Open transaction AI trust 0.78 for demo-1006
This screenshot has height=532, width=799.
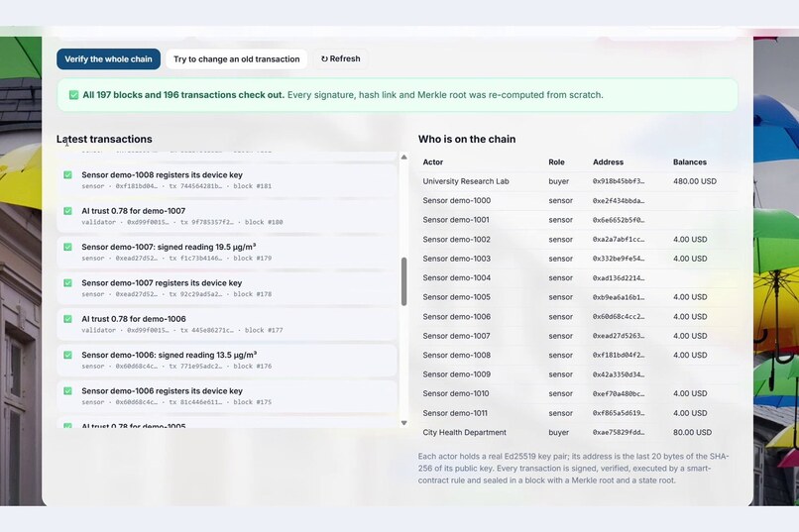[227, 324]
